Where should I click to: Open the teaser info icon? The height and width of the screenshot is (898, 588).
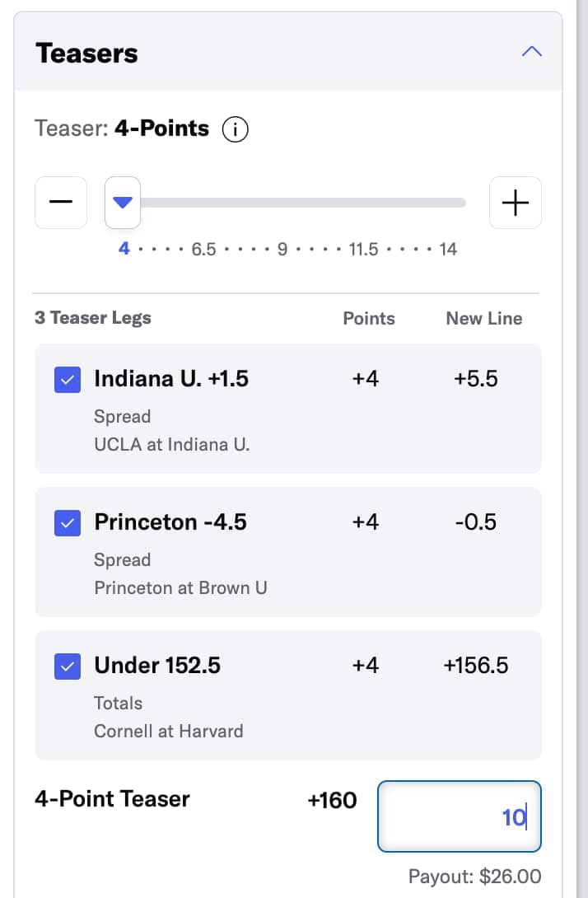(236, 129)
